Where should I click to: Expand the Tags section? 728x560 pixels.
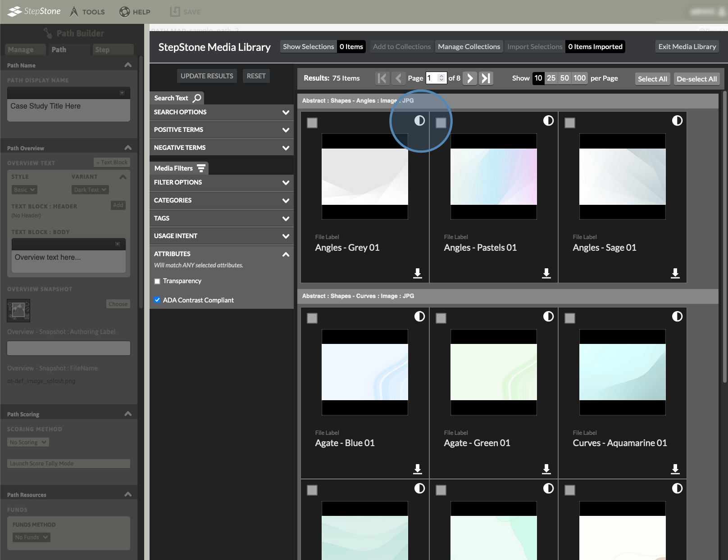pos(222,218)
